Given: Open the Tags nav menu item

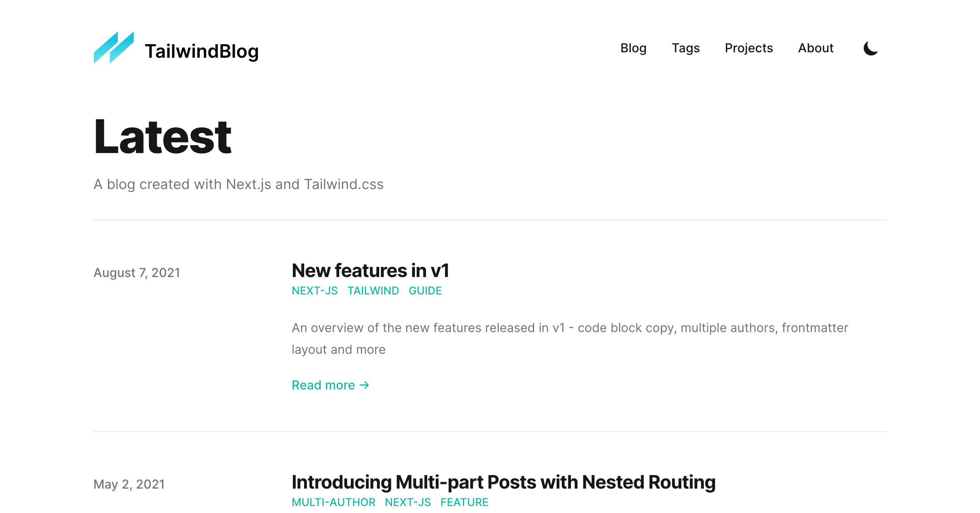Looking at the screenshot, I should point(686,48).
